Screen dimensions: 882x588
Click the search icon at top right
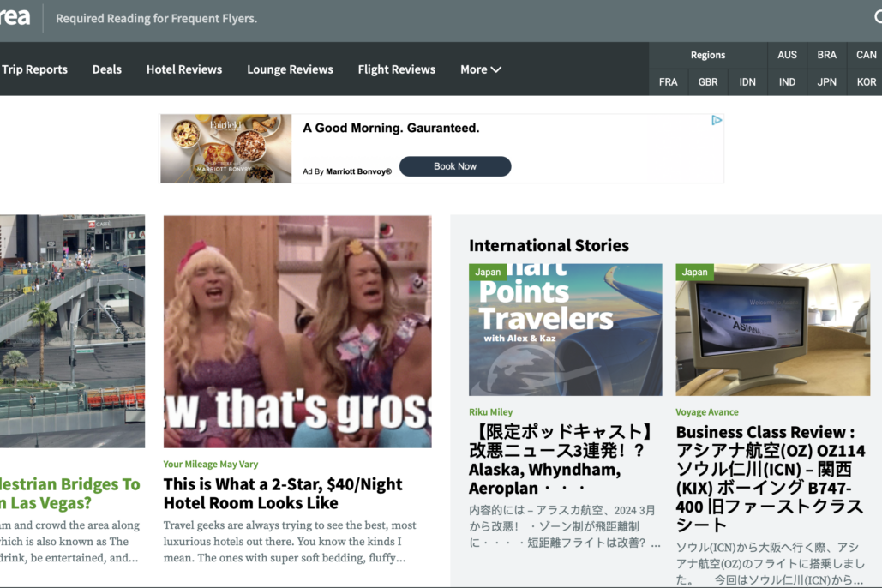pos(878,17)
